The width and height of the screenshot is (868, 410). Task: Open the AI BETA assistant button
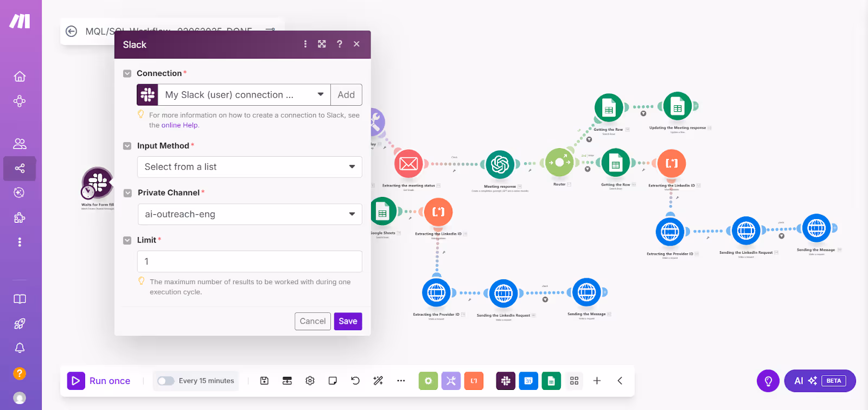pos(820,381)
